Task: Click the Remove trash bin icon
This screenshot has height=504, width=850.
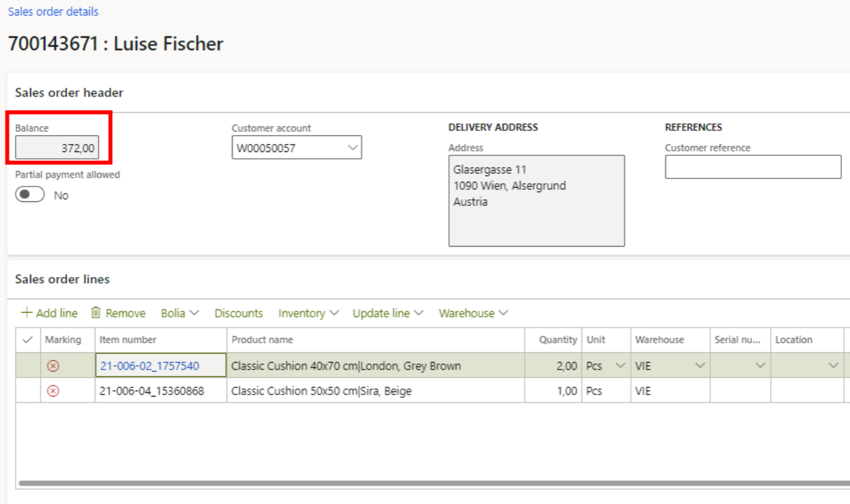Action: coord(96,313)
